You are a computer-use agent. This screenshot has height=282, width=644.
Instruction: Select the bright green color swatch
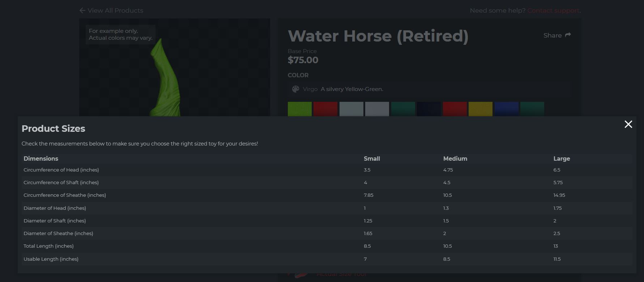pos(300,109)
